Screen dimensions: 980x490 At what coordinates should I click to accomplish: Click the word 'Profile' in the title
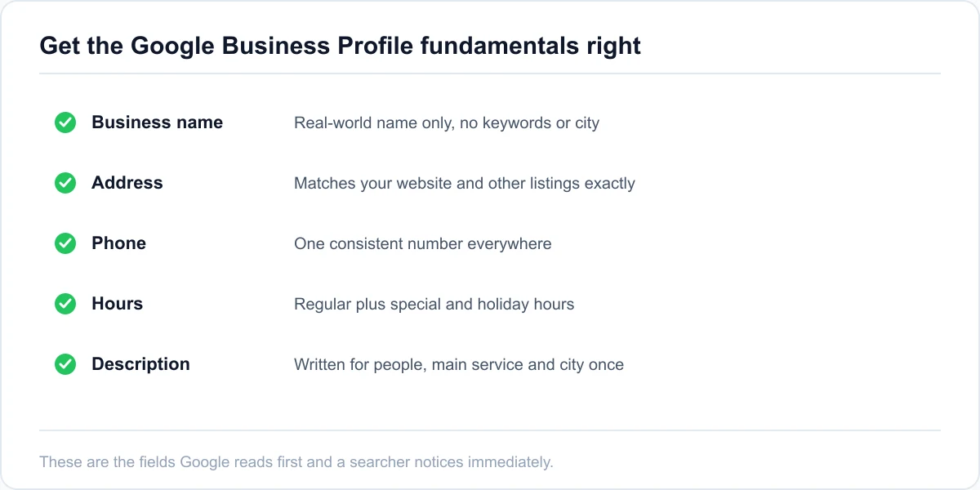tap(375, 46)
